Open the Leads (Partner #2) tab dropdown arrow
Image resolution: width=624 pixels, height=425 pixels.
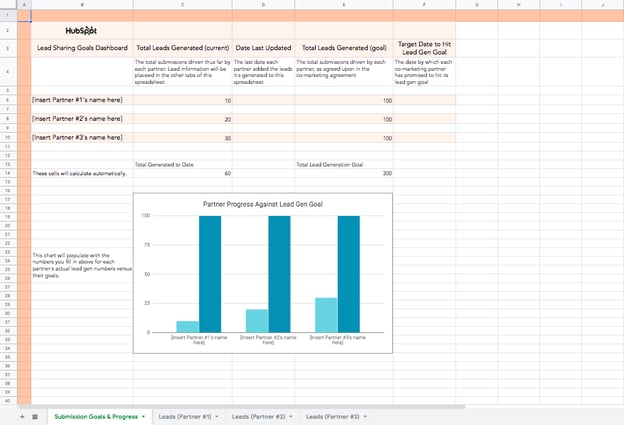click(x=291, y=415)
